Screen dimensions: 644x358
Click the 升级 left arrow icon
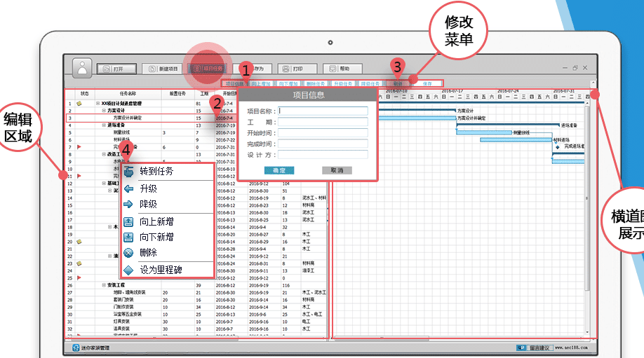pyautogui.click(x=128, y=189)
